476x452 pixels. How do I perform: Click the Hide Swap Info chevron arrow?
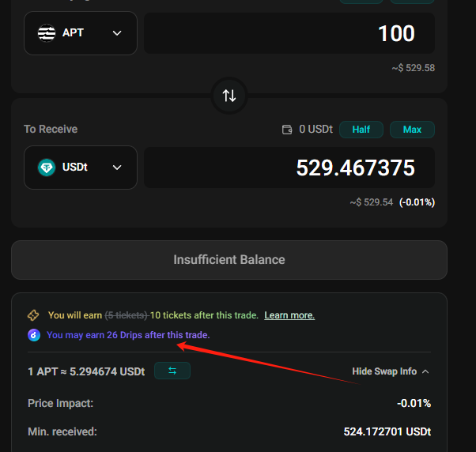pyautogui.click(x=425, y=371)
